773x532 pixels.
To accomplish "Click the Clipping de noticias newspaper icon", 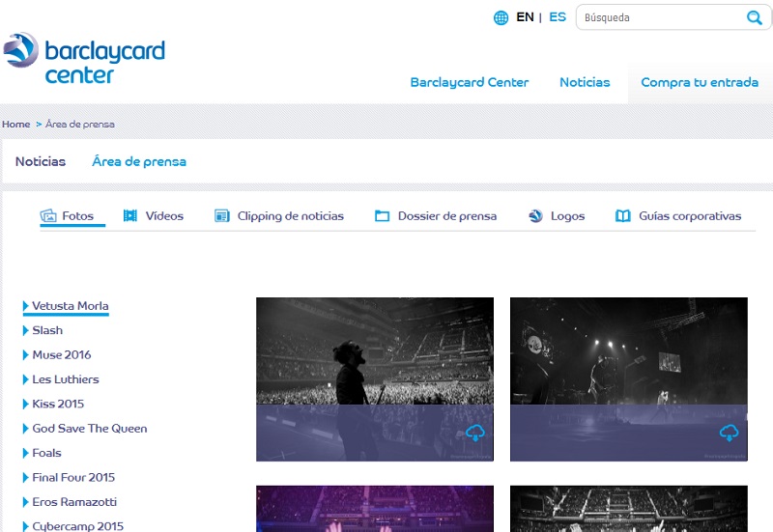I will (x=222, y=215).
